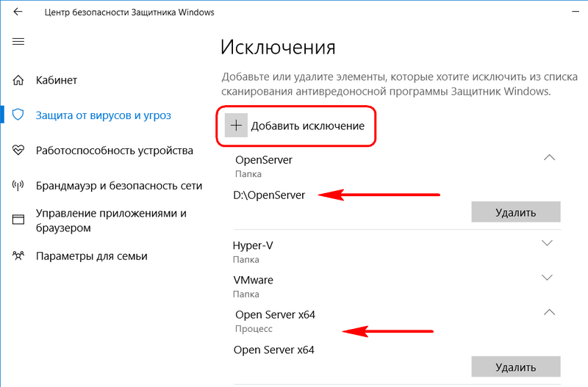The width and height of the screenshot is (588, 387).
Task: Click the shield icon for virus protection
Action: [x=18, y=115]
